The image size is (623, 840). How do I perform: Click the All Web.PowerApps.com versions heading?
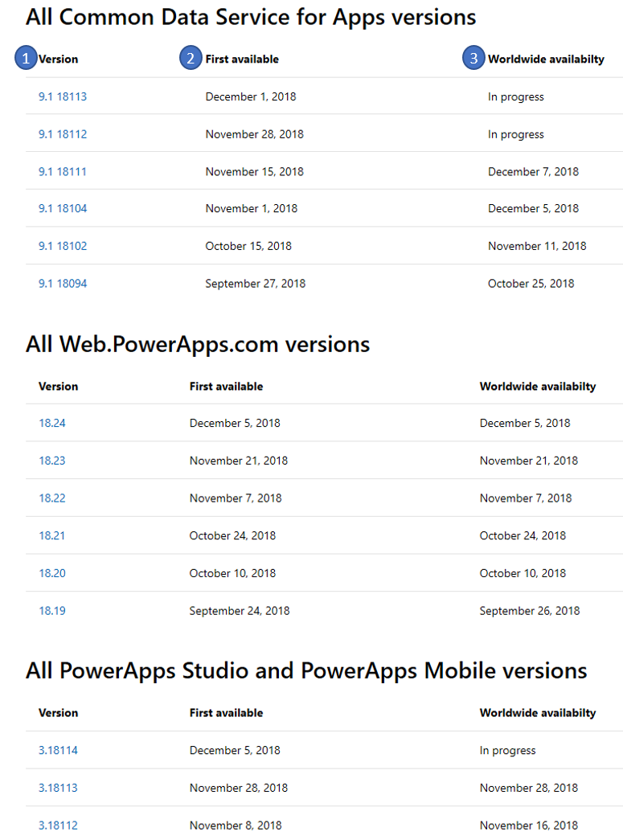coord(198,344)
